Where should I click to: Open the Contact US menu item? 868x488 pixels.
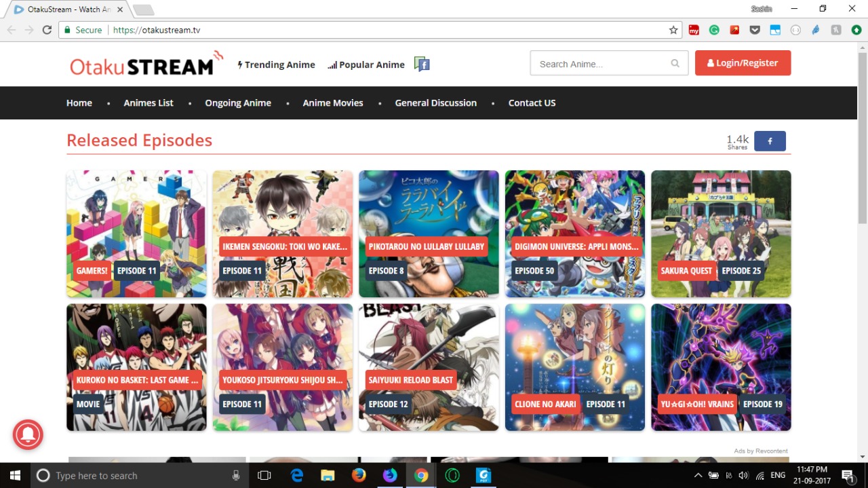point(532,103)
